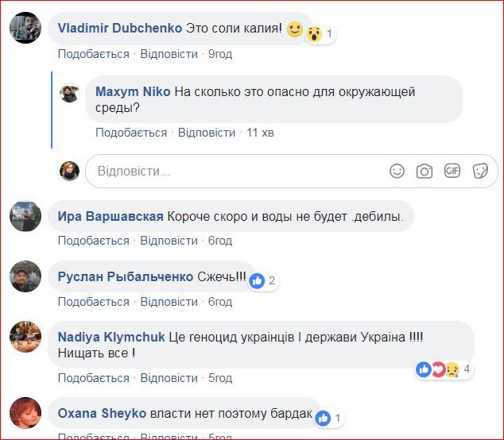Reply to Руслан Рыбальченко's comment
This screenshot has width=504, height=440.
click(x=169, y=302)
